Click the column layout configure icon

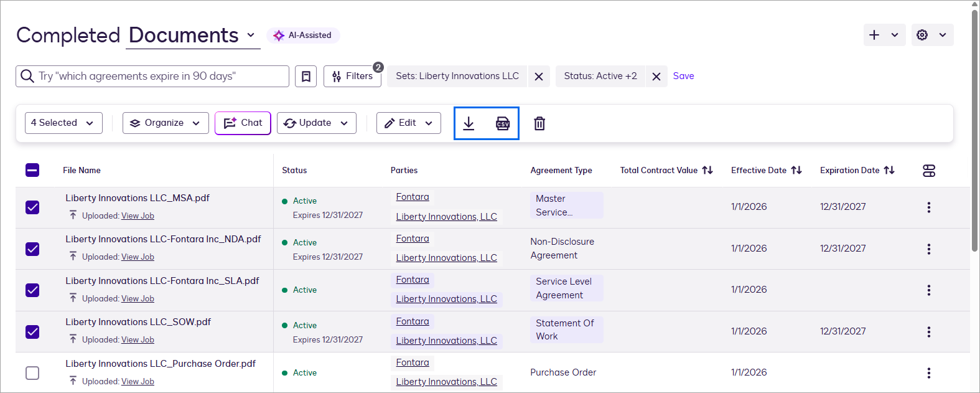[929, 171]
